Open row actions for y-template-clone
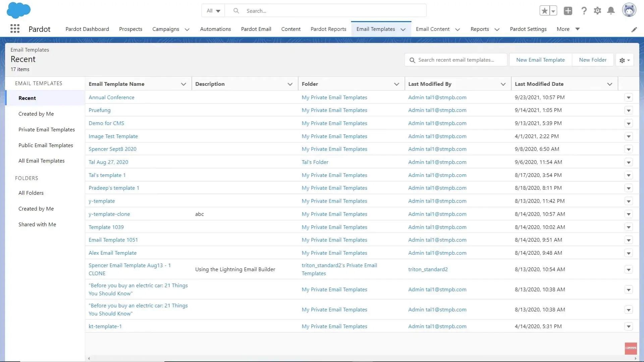Image resolution: width=644 pixels, height=362 pixels. (x=629, y=214)
